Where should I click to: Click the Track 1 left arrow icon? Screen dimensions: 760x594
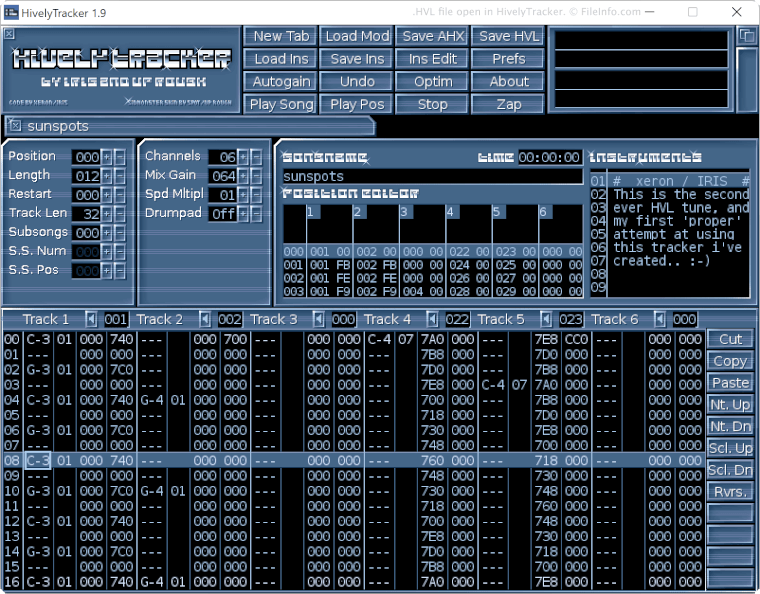(91, 319)
